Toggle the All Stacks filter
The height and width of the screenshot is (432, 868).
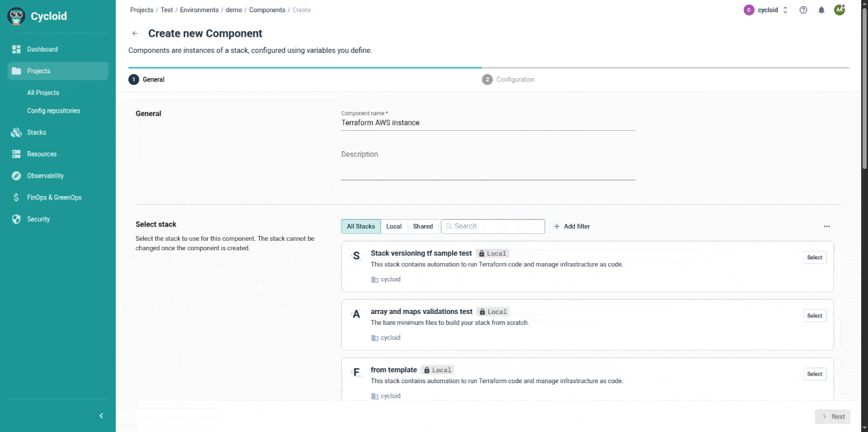pos(361,227)
